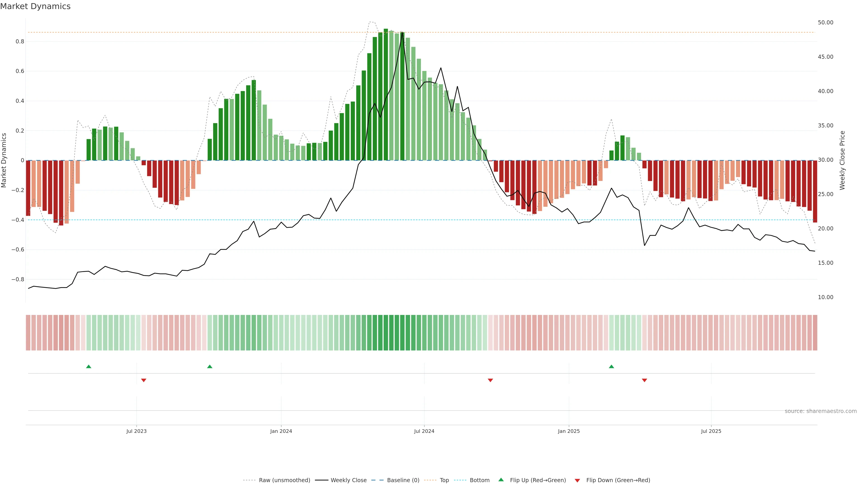Click the red Flip Down triangle in legend

[577, 481]
